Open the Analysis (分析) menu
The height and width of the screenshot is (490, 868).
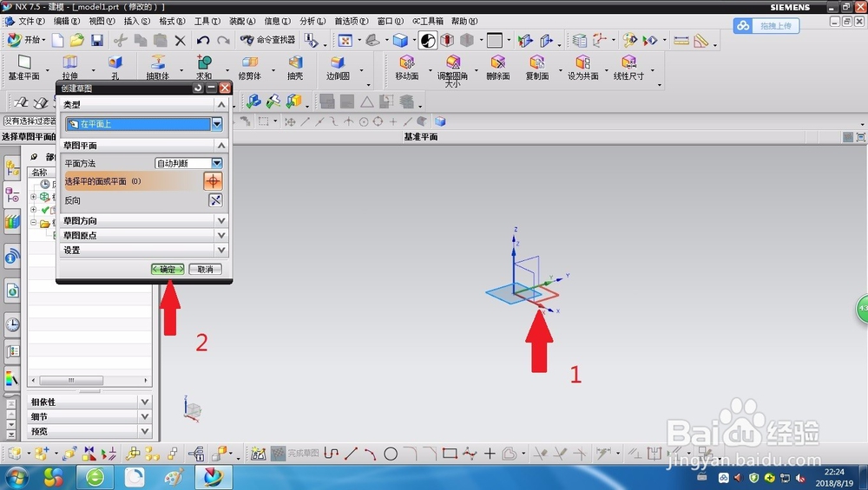point(312,21)
